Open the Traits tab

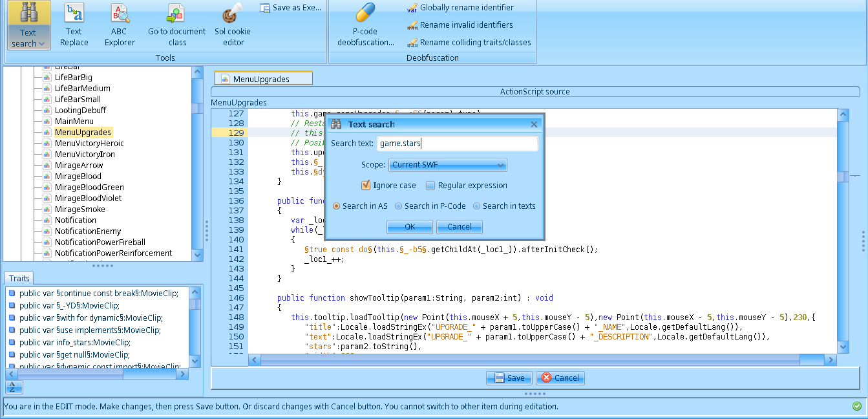(x=19, y=278)
